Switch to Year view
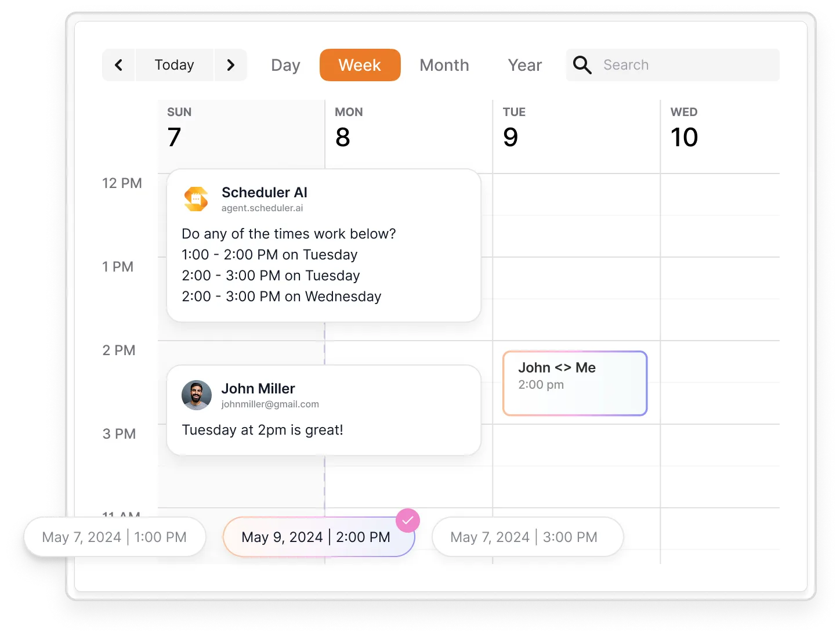The width and height of the screenshot is (840, 636). click(x=524, y=65)
